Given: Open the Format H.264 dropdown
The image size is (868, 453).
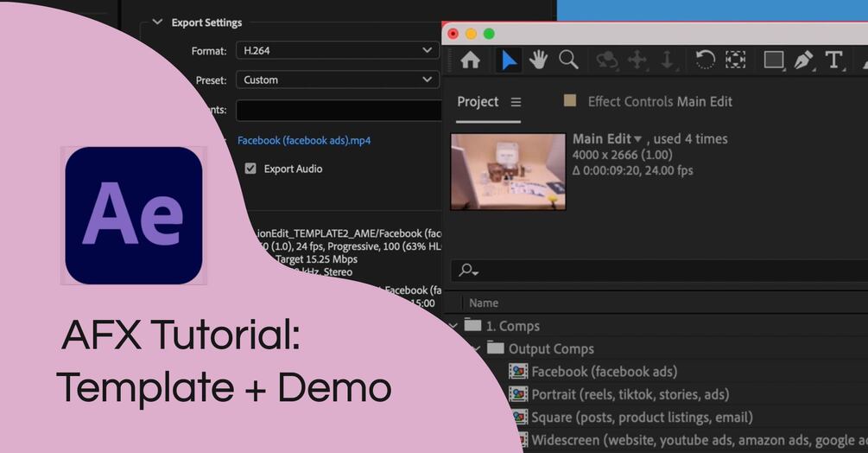Looking at the screenshot, I should pyautogui.click(x=338, y=50).
